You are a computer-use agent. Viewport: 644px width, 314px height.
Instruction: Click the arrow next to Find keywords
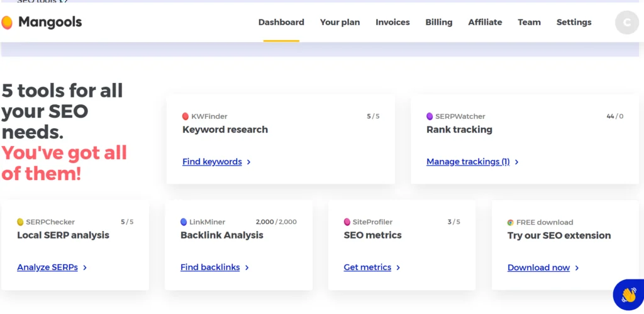tap(249, 162)
